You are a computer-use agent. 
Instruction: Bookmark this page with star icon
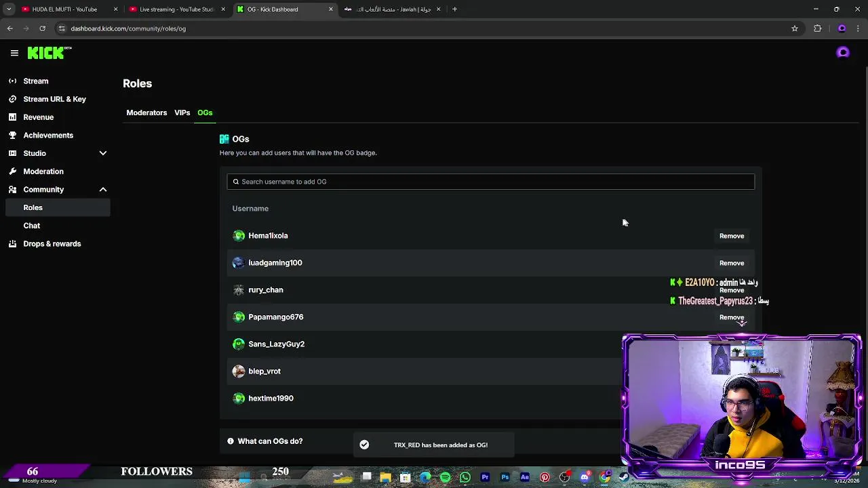tap(795, 28)
